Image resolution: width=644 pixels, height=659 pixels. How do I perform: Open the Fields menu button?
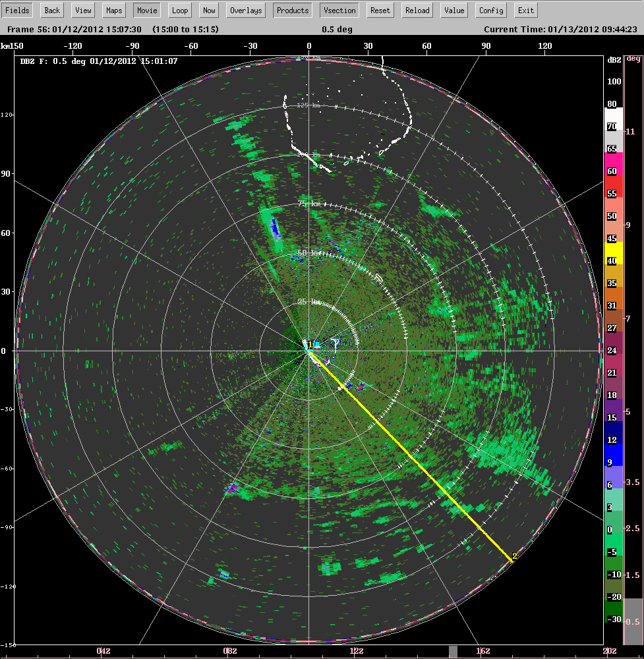[17, 11]
